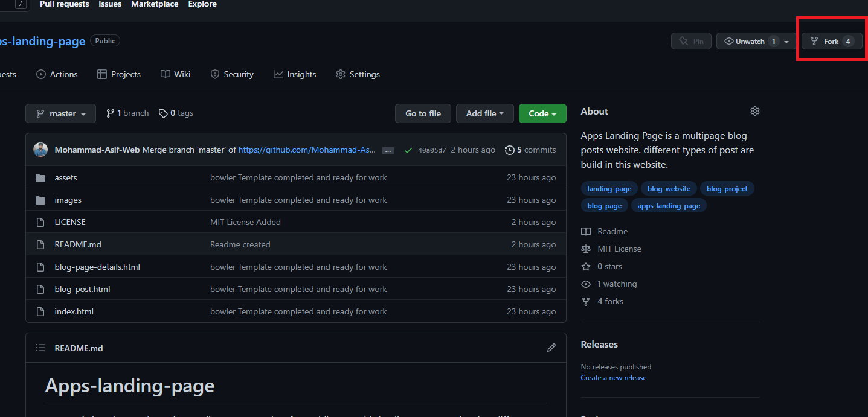Screen dimensions: 868x417
Task: Select the blog-page topic tag
Action: 604,206
